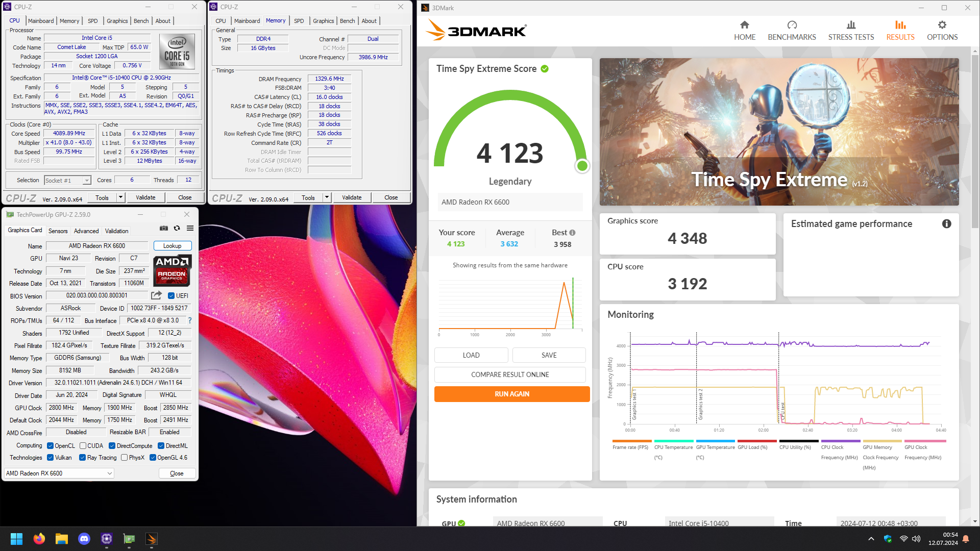Image resolution: width=980 pixels, height=551 pixels.
Task: Open the Socket #1 selection dropdown
Action: [x=67, y=180]
